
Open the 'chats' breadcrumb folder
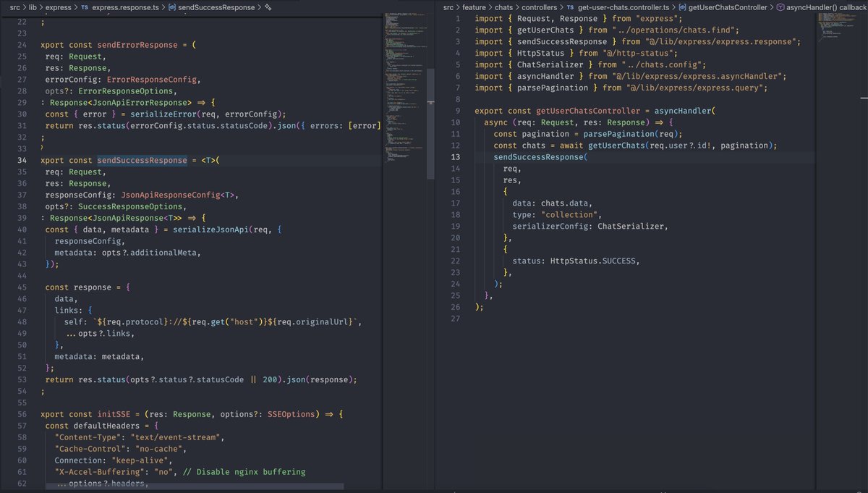504,7
